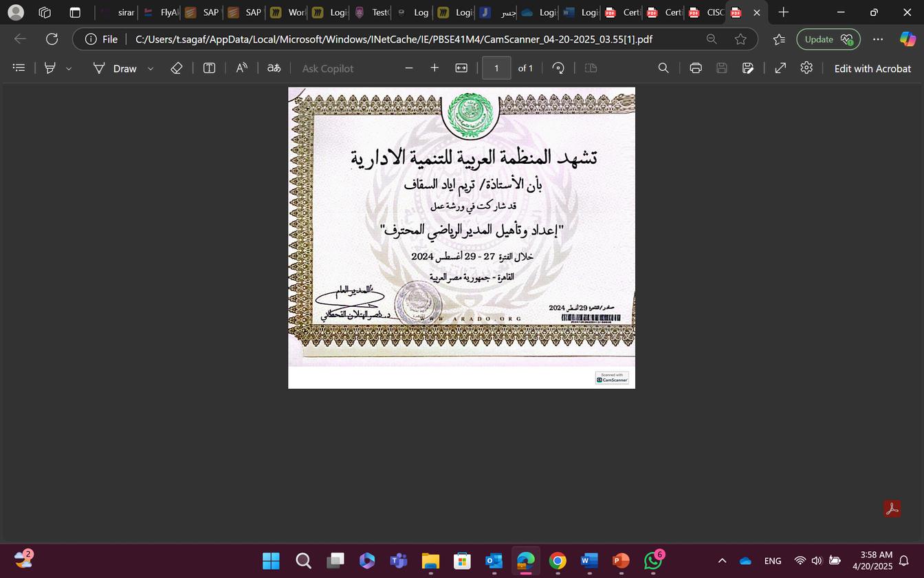Add this page to favorites
Image resolution: width=924 pixels, height=578 pixels.
click(x=740, y=39)
